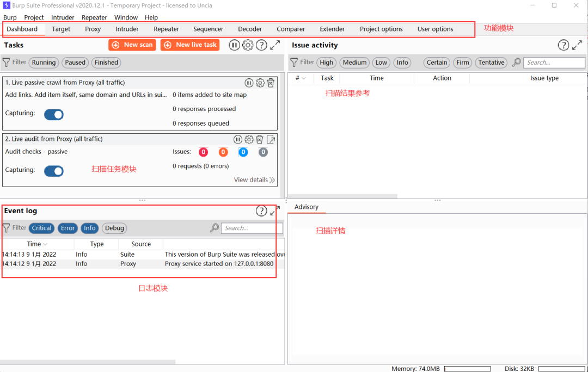Screen dimensions: 588x372
Task: Toggle the Running tasks filter
Action: pos(44,63)
